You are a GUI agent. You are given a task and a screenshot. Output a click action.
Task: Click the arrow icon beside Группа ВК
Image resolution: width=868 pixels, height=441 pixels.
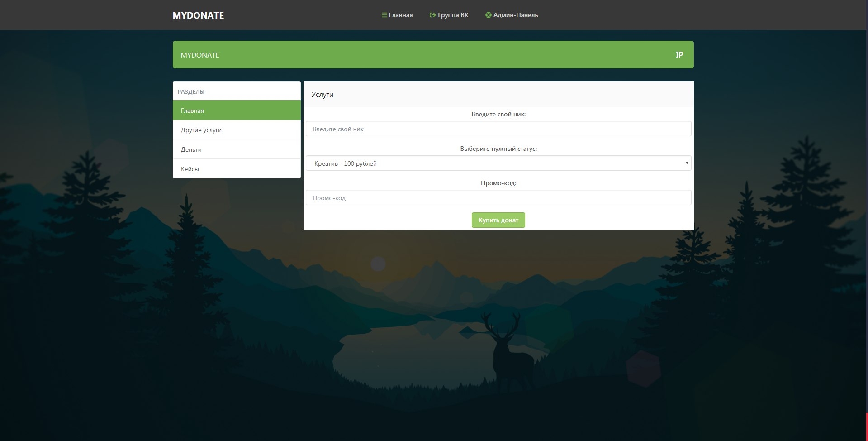pyautogui.click(x=432, y=15)
